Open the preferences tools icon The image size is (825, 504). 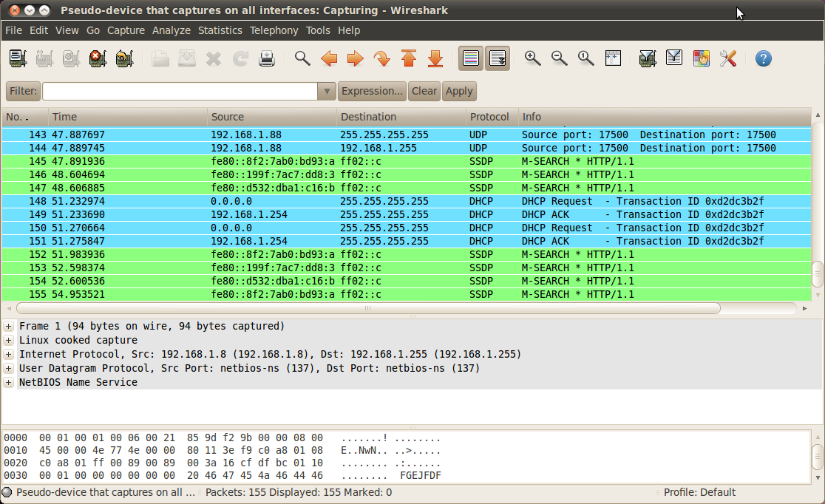[727, 58]
